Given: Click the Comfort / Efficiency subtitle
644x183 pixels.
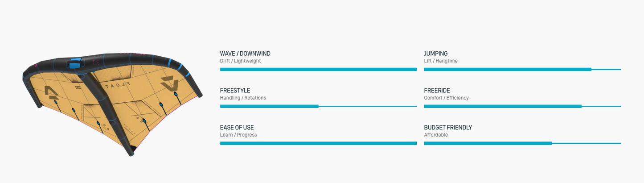Looking at the screenshot, I should [x=447, y=98].
